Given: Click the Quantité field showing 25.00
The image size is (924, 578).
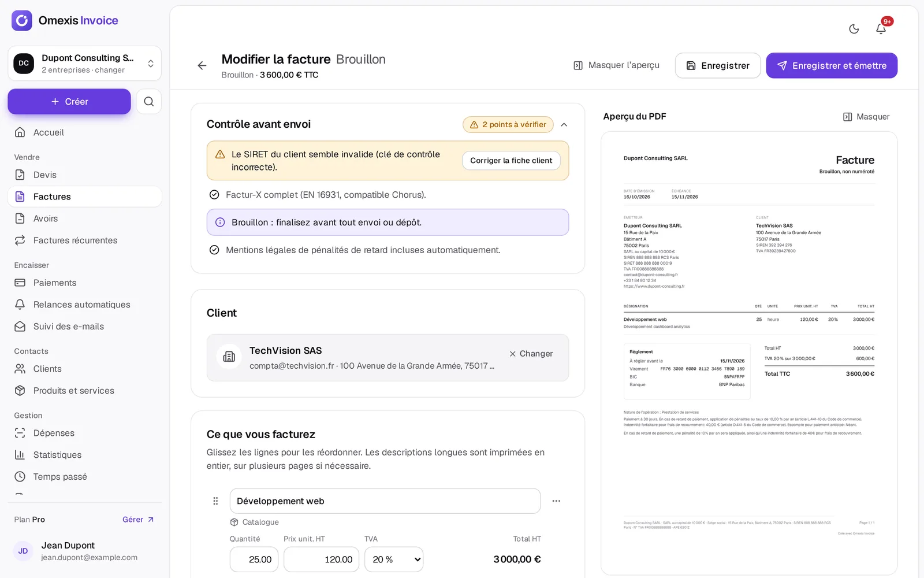Looking at the screenshot, I should coord(254,560).
